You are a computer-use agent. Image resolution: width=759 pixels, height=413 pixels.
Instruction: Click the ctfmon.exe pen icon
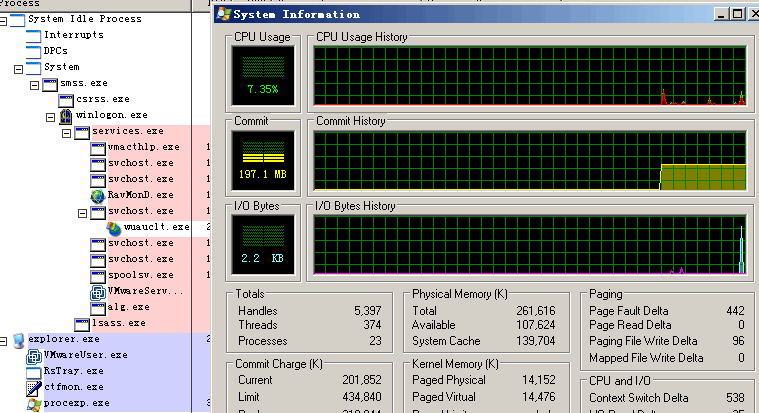point(33,388)
